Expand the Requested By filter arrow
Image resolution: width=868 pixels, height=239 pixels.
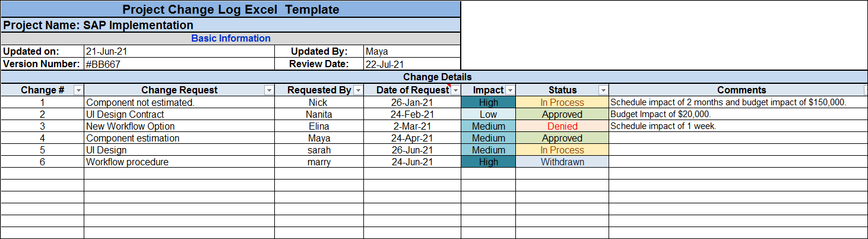(358, 90)
